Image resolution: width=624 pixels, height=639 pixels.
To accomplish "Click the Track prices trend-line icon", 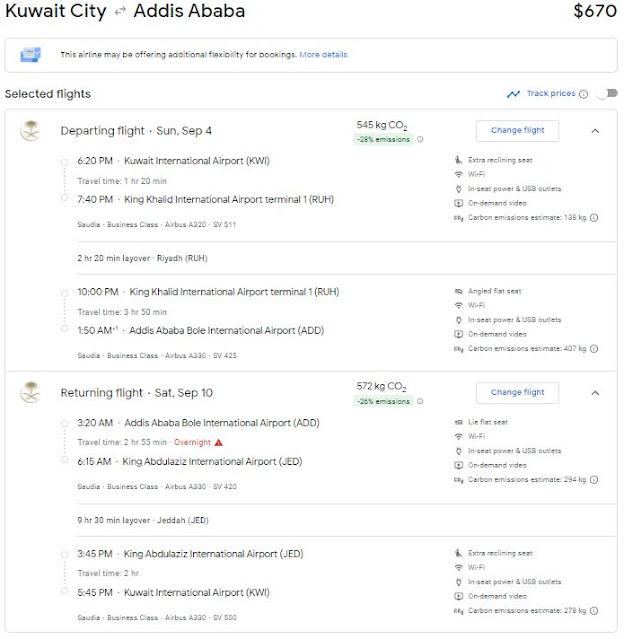I will click(x=513, y=94).
